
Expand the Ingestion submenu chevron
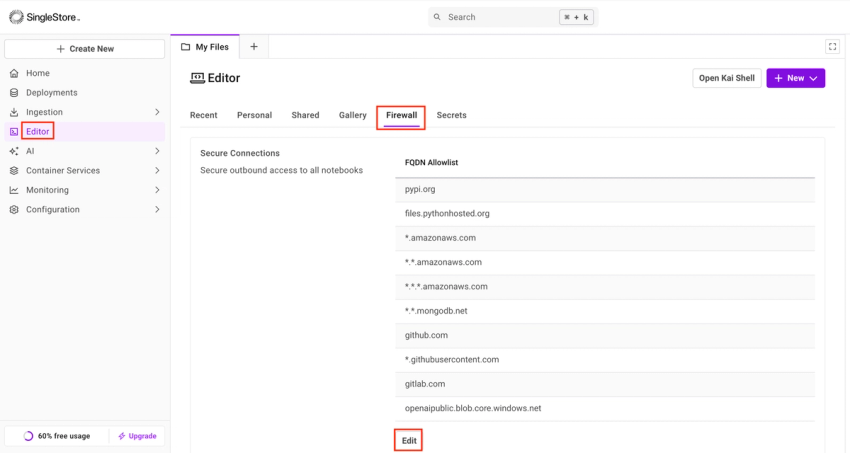click(157, 112)
